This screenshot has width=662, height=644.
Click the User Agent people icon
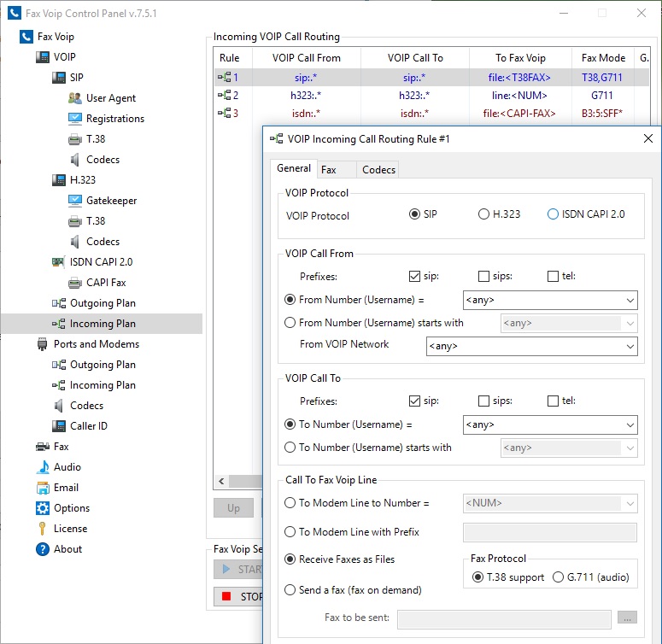(x=74, y=98)
